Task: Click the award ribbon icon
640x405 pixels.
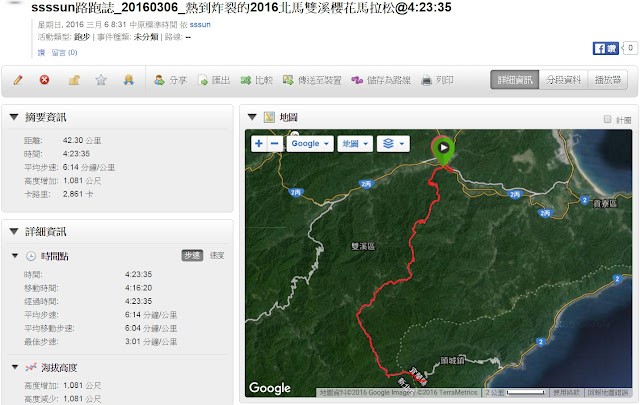Action: (x=129, y=80)
